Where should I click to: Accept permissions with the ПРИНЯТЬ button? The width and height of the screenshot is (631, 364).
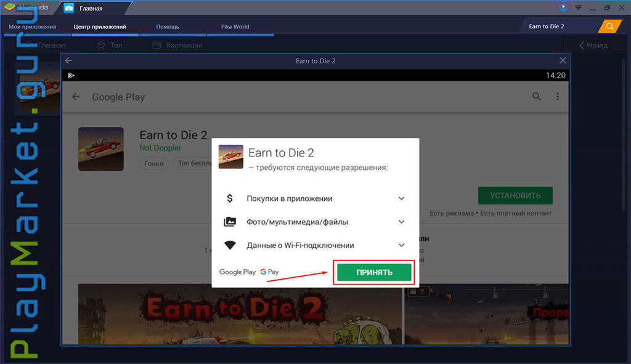coord(374,272)
